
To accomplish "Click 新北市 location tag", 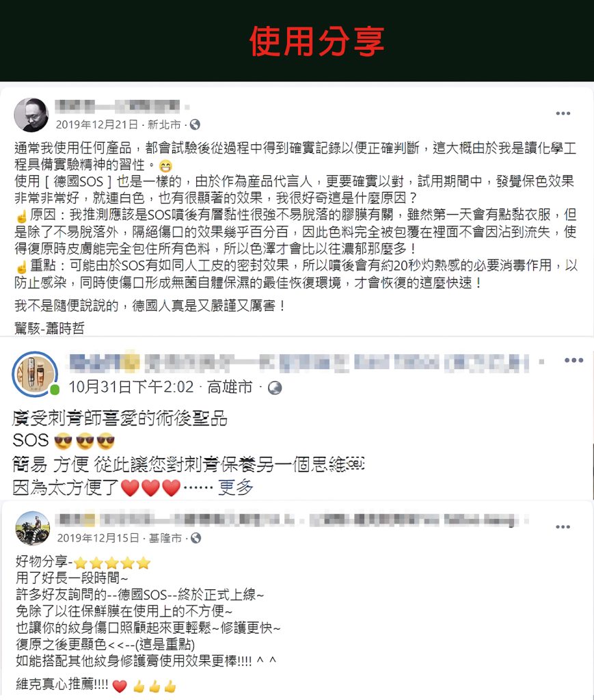I will (164, 124).
